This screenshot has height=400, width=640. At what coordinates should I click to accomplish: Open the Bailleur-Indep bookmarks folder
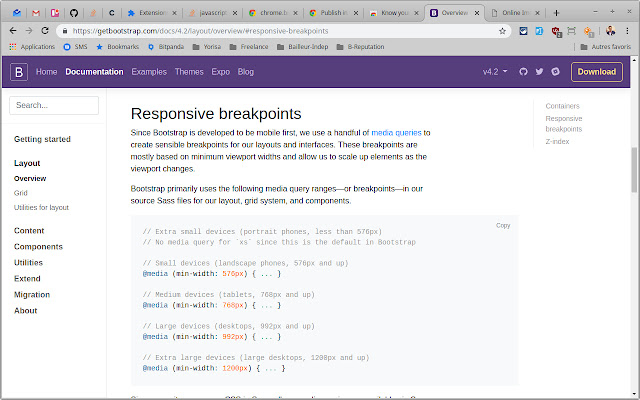pos(302,47)
